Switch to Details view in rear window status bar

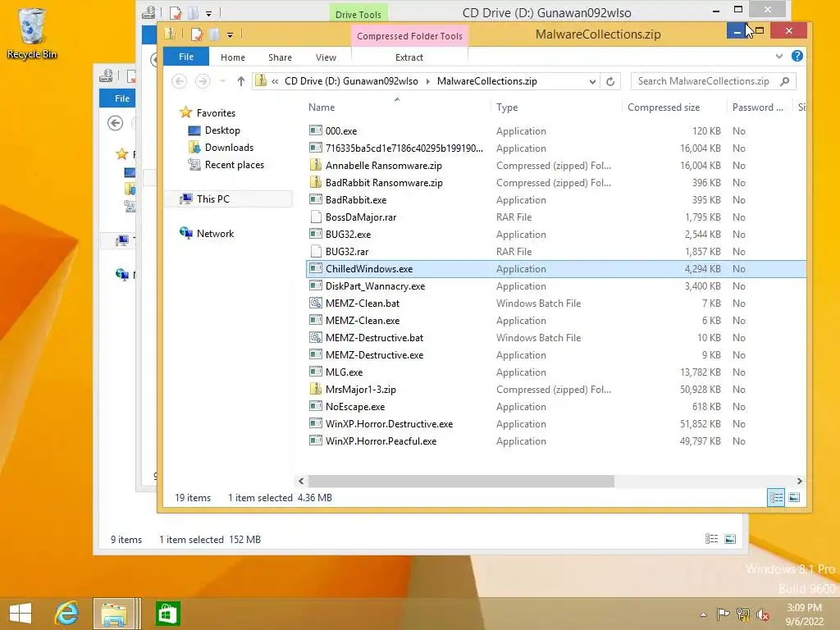[x=711, y=539]
